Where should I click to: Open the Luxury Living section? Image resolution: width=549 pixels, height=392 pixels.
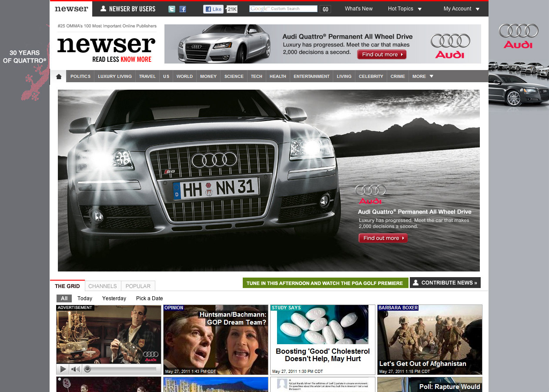tap(115, 77)
